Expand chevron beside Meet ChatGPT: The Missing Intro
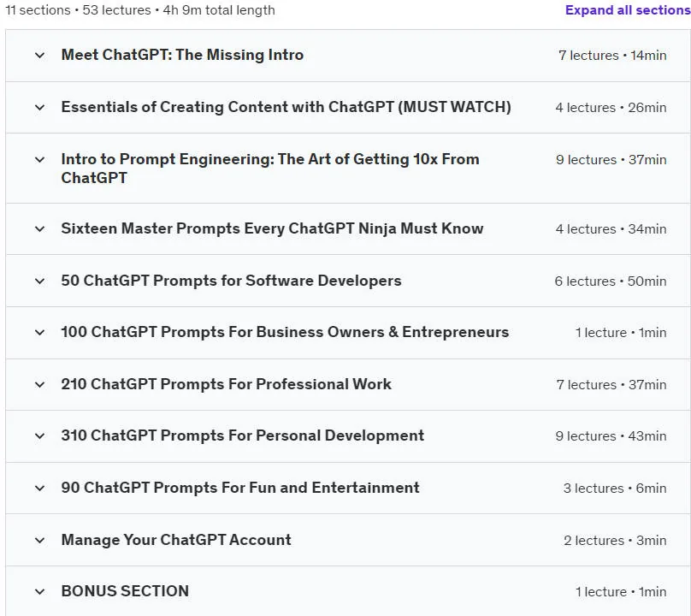The height and width of the screenshot is (616, 691). [39, 55]
